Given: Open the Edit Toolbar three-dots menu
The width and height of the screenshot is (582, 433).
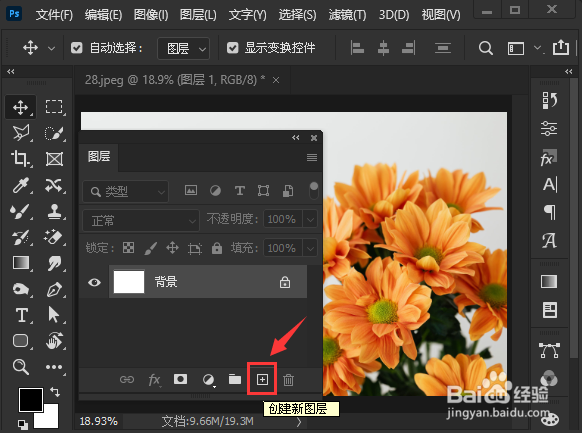Looking at the screenshot, I should point(54,367).
